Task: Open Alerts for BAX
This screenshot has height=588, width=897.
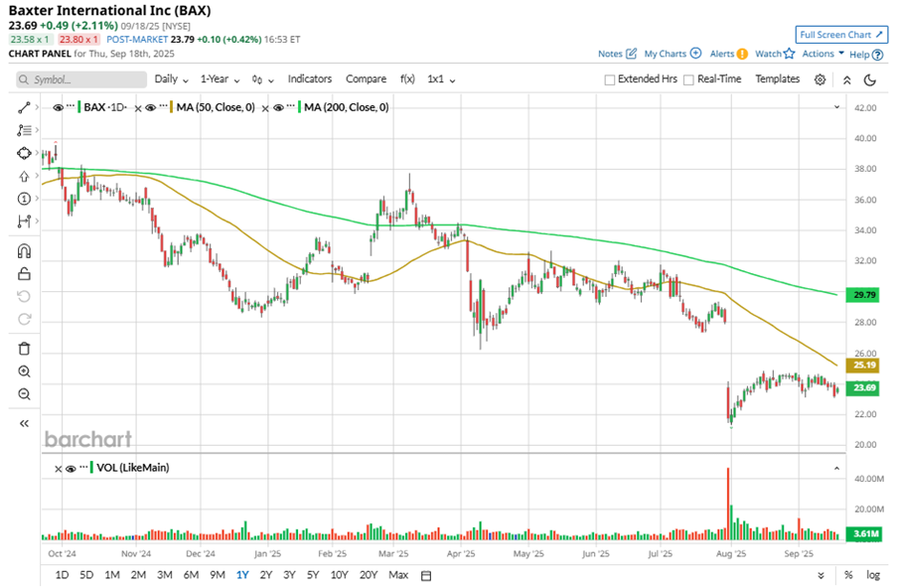Action: pyautogui.click(x=729, y=54)
